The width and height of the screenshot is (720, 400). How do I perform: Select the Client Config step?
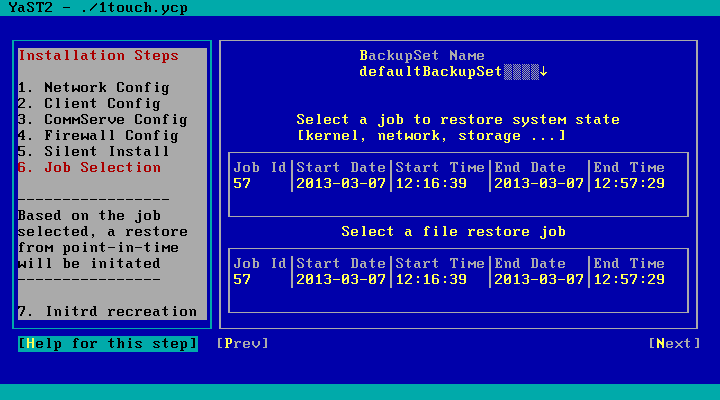[x=90, y=103]
